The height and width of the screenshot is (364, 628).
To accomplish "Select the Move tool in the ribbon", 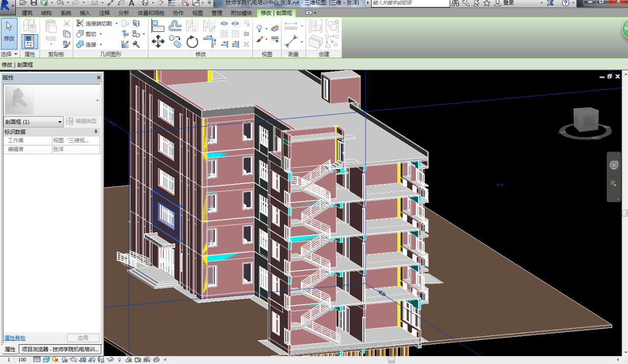I will [158, 42].
